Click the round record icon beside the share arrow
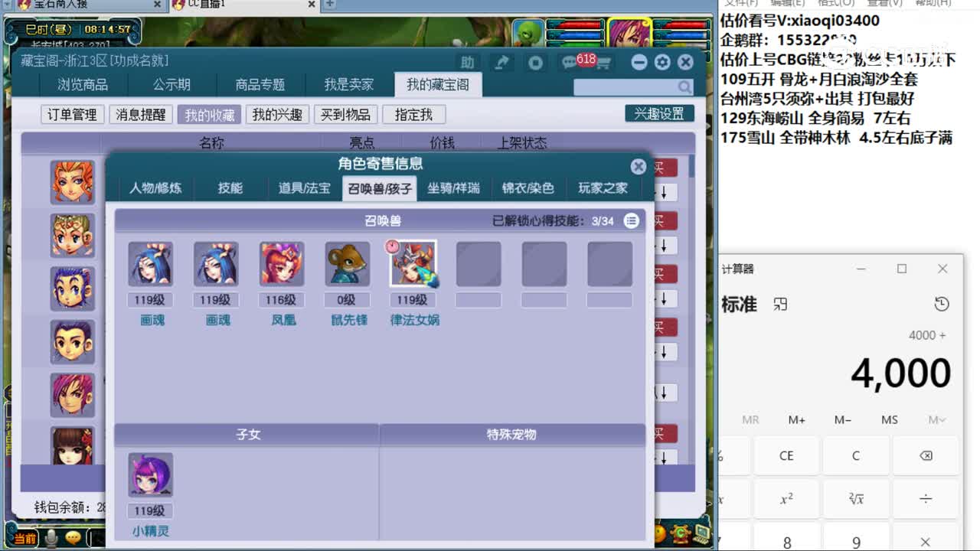The height and width of the screenshot is (551, 980). pyautogui.click(x=535, y=63)
